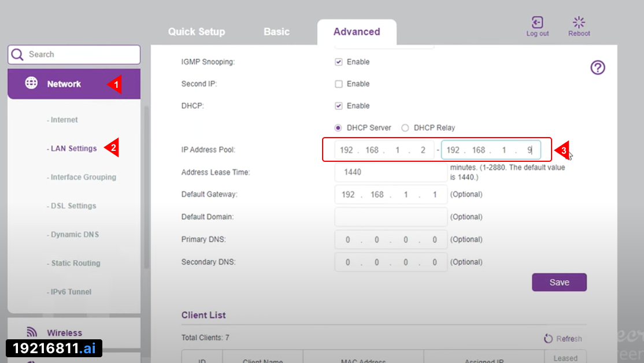The width and height of the screenshot is (644, 363).
Task: Open the help question mark icon
Action: pos(597,68)
